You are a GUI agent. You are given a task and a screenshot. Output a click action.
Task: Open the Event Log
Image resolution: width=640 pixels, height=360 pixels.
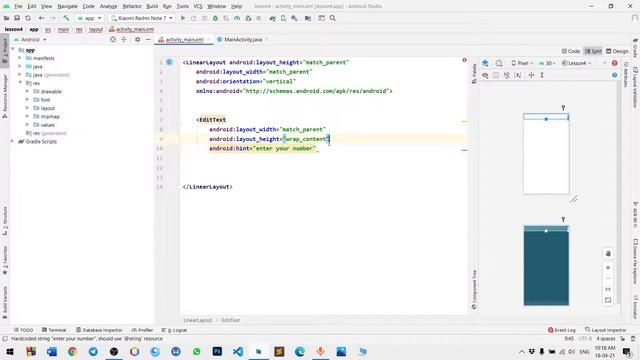562,330
